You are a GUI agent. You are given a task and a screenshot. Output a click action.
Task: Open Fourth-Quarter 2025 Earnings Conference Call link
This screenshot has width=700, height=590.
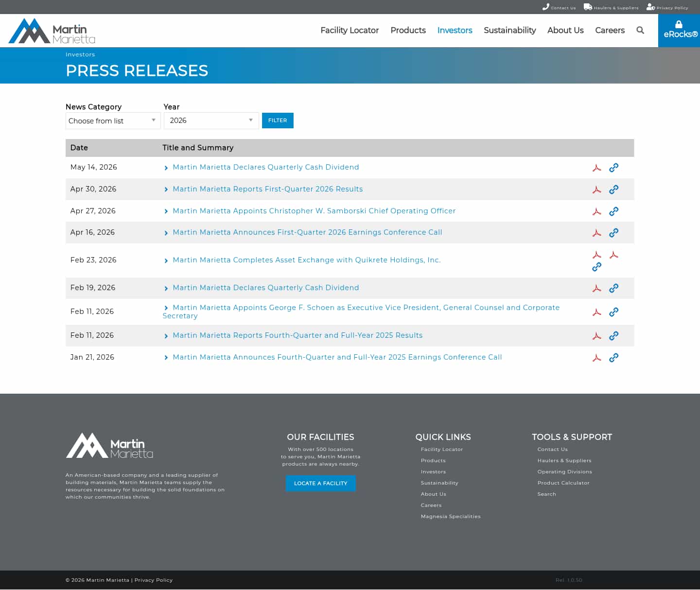tap(337, 357)
